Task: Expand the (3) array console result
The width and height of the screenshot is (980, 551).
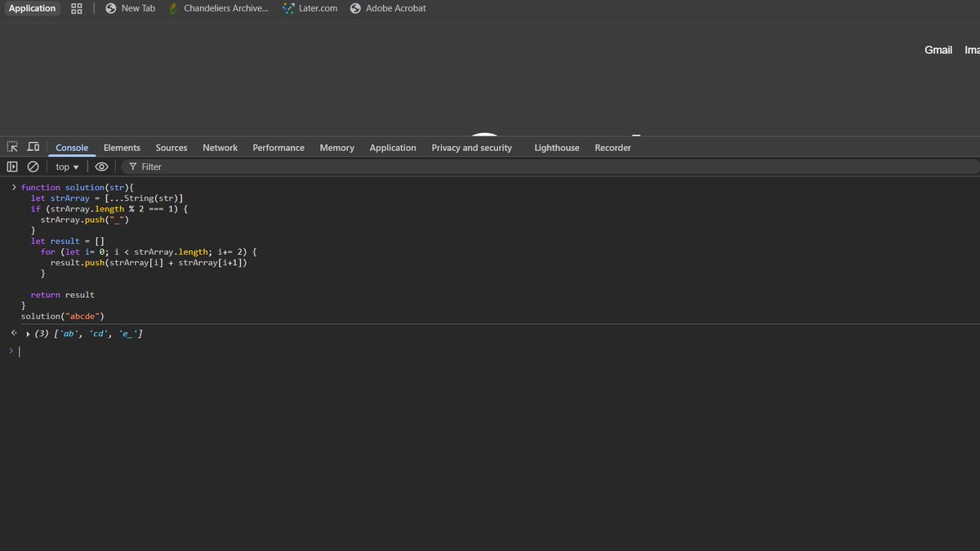Action: point(27,333)
